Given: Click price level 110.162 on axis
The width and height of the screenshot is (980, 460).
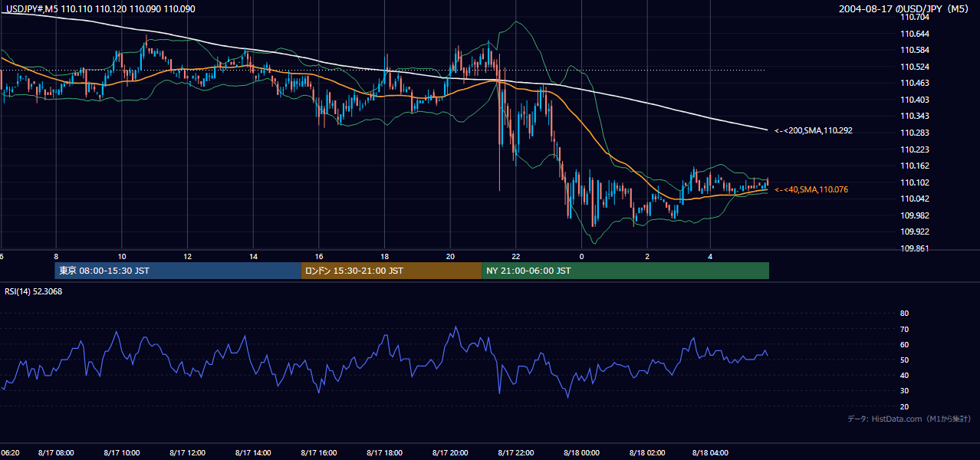Looking at the screenshot, I should (x=916, y=166).
